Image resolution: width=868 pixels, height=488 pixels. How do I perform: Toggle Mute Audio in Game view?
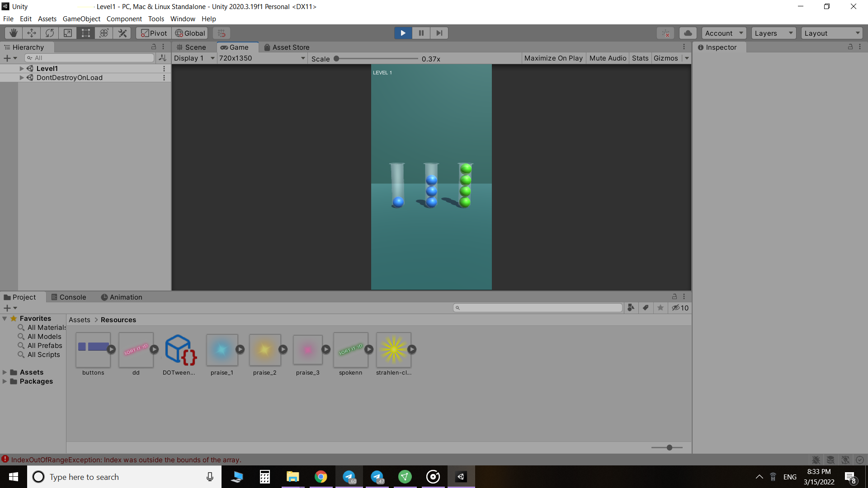[x=608, y=58]
